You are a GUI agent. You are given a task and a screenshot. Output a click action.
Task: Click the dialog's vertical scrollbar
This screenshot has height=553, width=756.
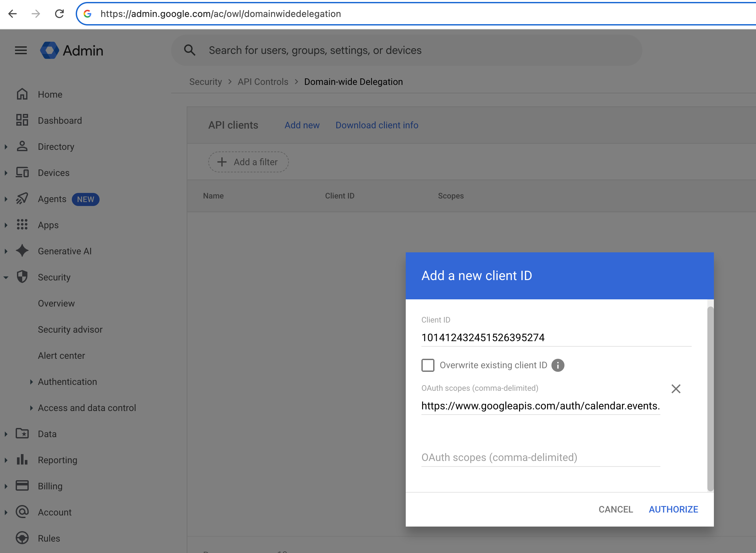point(710,398)
